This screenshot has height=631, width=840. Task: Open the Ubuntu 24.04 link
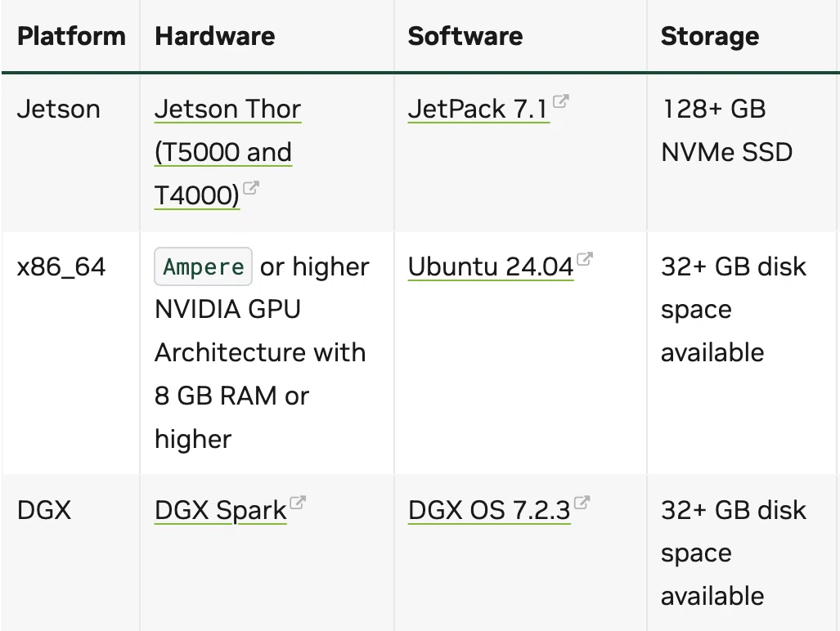pyautogui.click(x=491, y=266)
